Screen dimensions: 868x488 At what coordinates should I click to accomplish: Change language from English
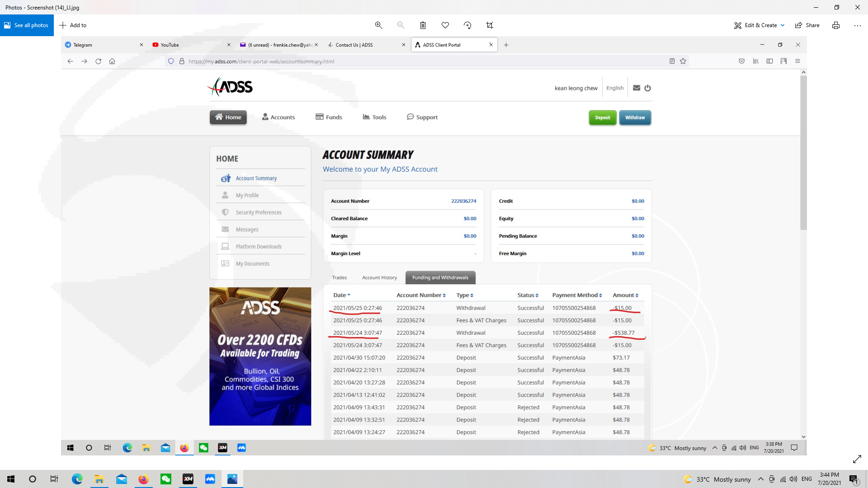click(615, 88)
